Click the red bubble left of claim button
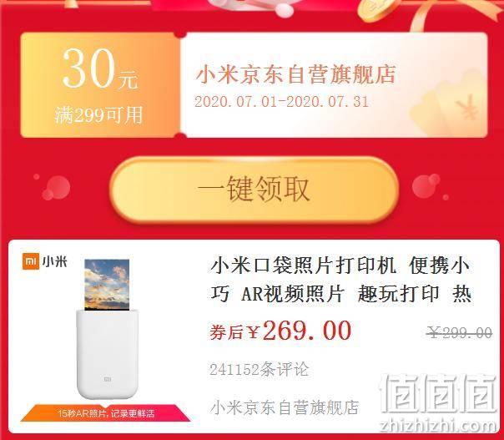The image size is (504, 440). point(57,188)
